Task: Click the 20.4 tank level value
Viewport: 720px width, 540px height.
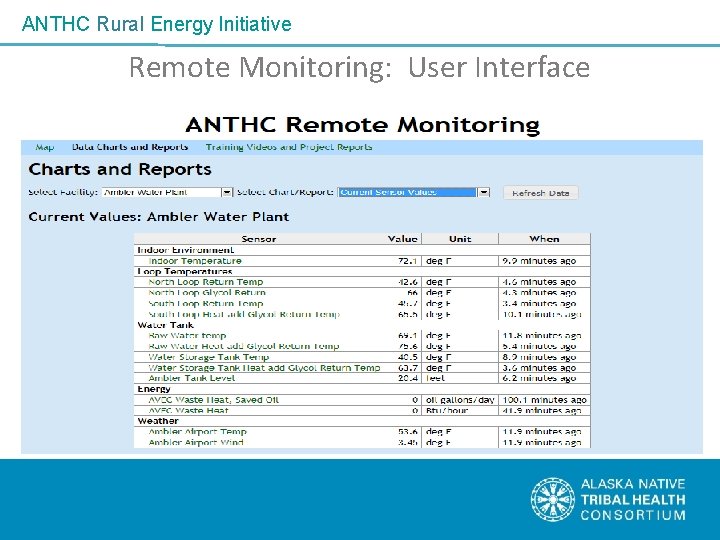Action: pos(407,378)
